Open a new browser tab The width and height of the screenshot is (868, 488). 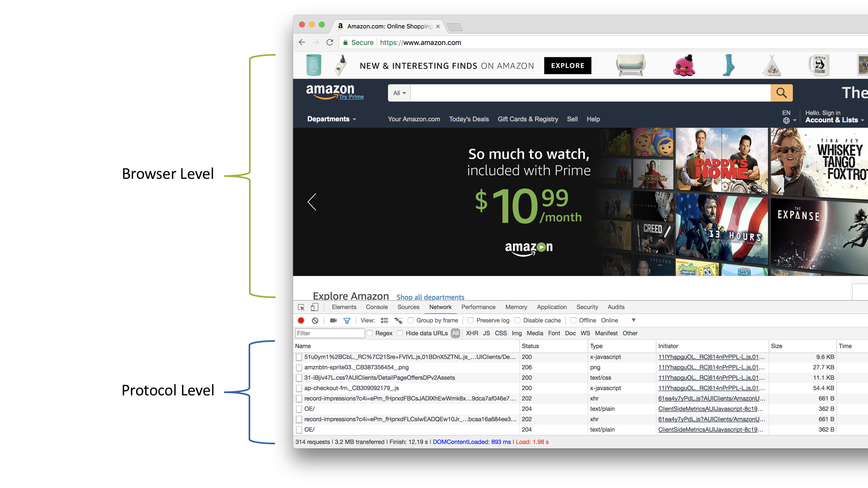[455, 27]
